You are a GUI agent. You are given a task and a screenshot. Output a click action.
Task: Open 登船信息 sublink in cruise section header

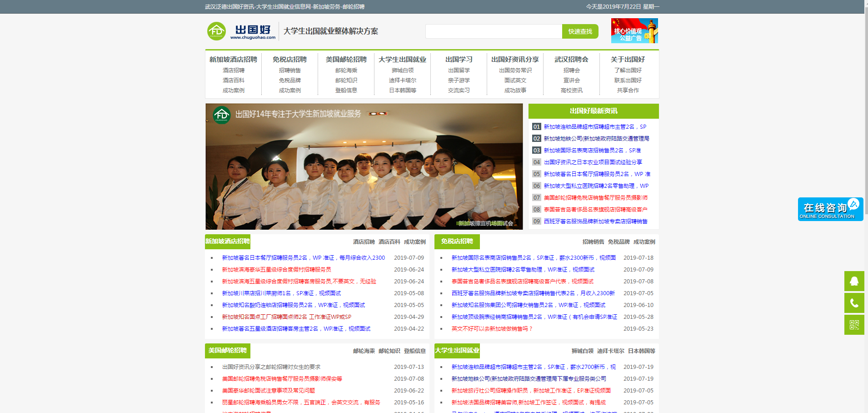tap(415, 351)
